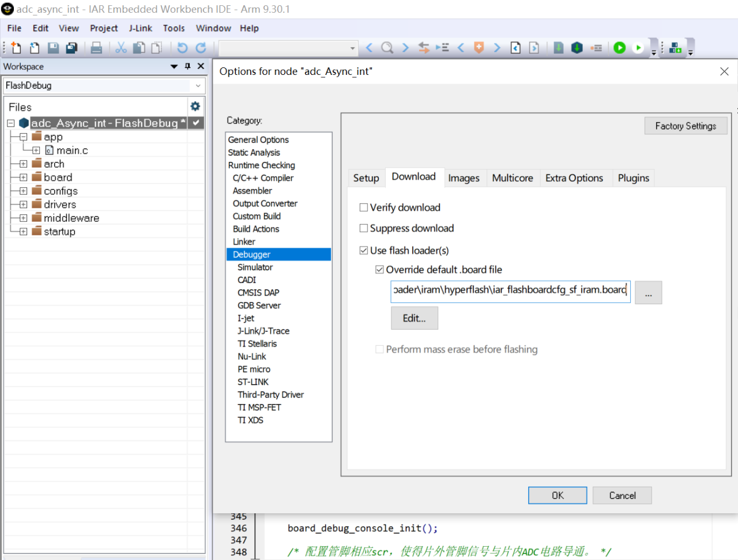This screenshot has width=738, height=560.
Task: Open the toolbar search combo box
Action: (x=288, y=48)
